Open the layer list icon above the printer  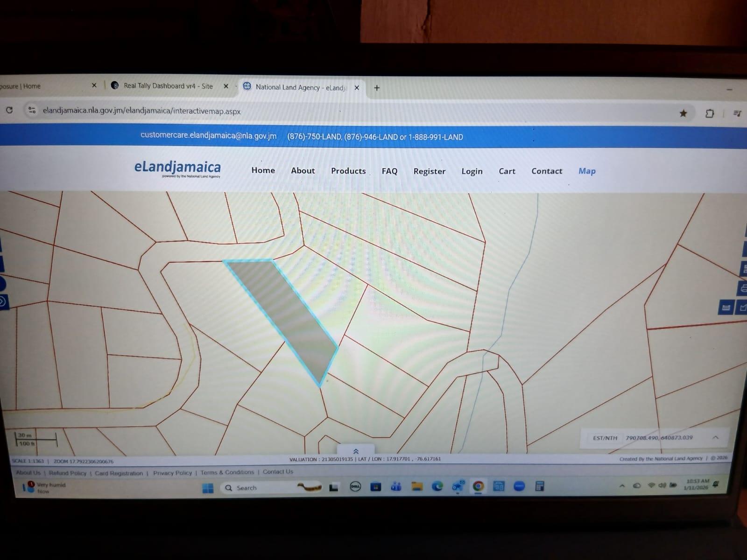[x=743, y=269]
